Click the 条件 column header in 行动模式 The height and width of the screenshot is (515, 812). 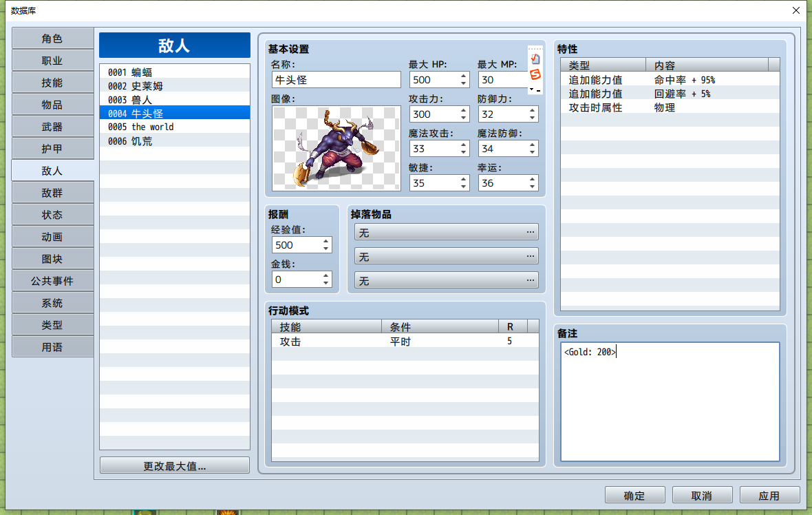pyautogui.click(x=440, y=326)
